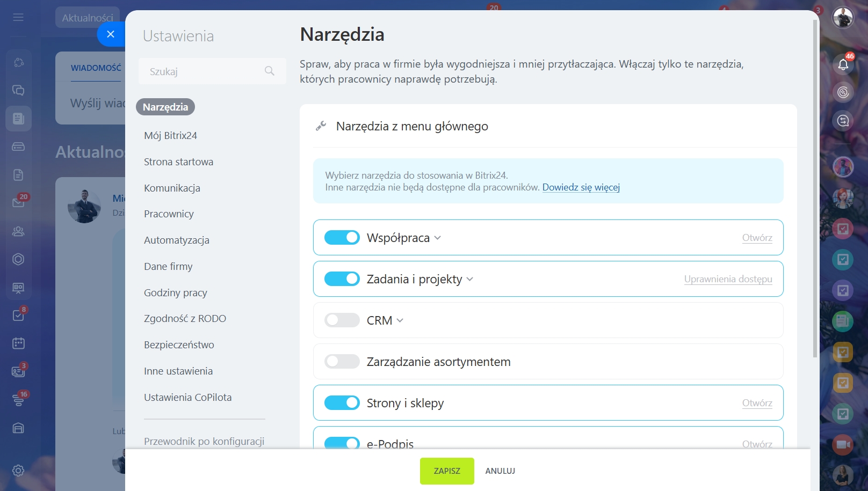Image resolution: width=868 pixels, height=491 pixels.
Task: Open the Pracownicy settings section
Action: 169,214
